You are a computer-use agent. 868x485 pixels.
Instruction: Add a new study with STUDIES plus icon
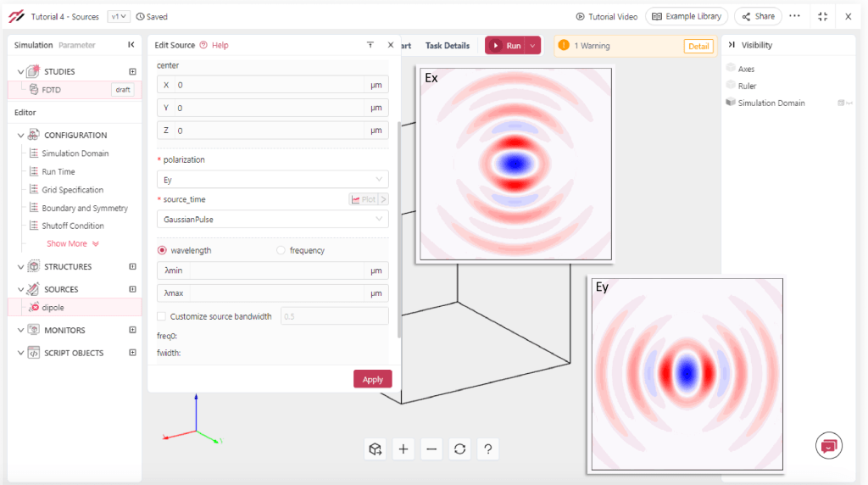coord(132,71)
